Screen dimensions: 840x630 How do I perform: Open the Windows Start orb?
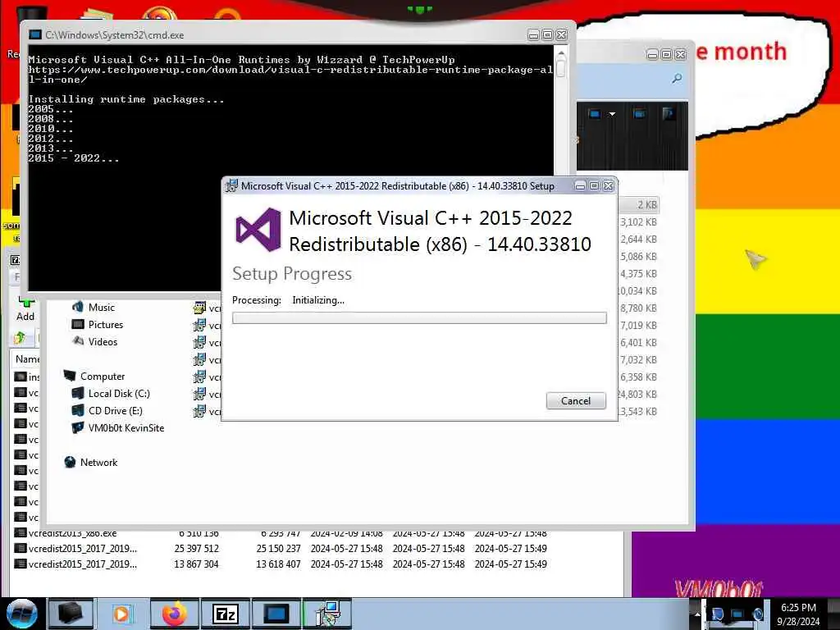point(22,614)
